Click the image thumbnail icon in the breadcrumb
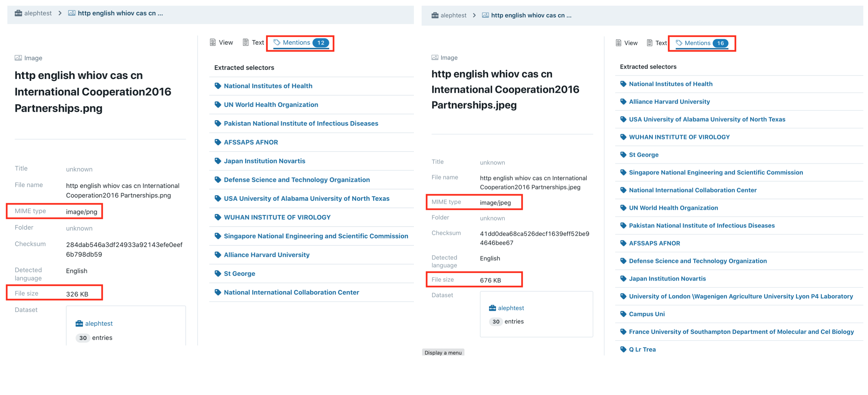Viewport: 868px width, 395px height. [71, 13]
